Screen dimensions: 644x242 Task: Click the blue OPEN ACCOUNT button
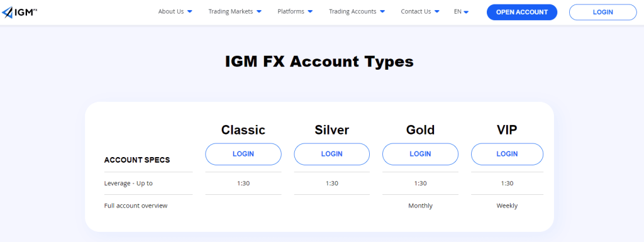522,13
